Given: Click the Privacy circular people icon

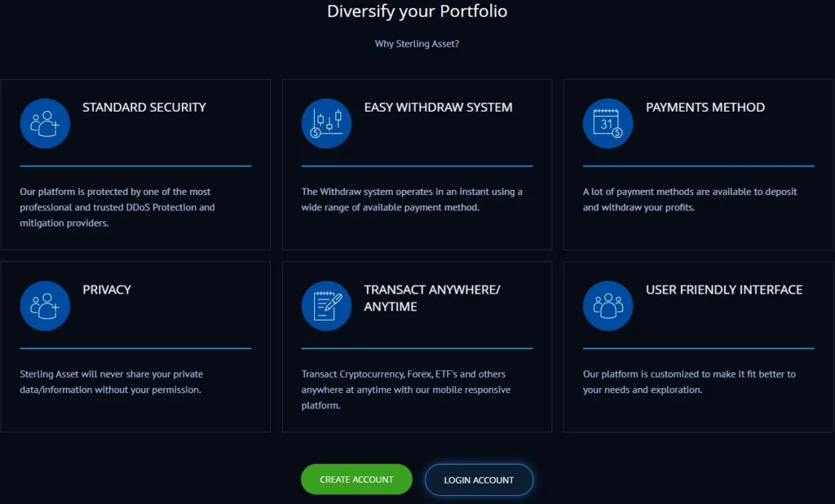Looking at the screenshot, I should pyautogui.click(x=45, y=306).
